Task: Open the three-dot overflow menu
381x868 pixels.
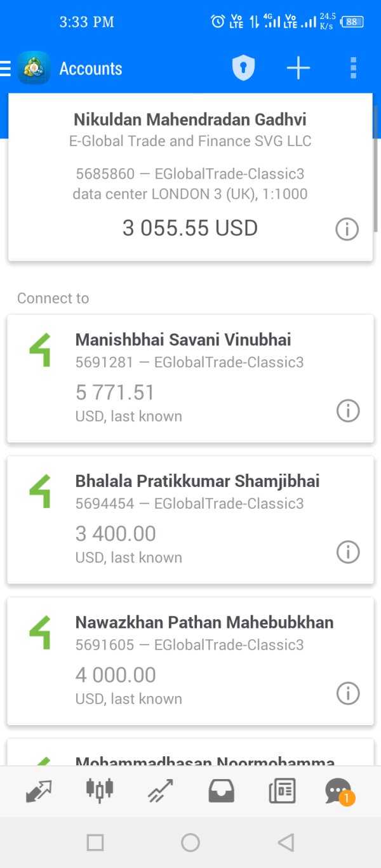Action: [353, 68]
